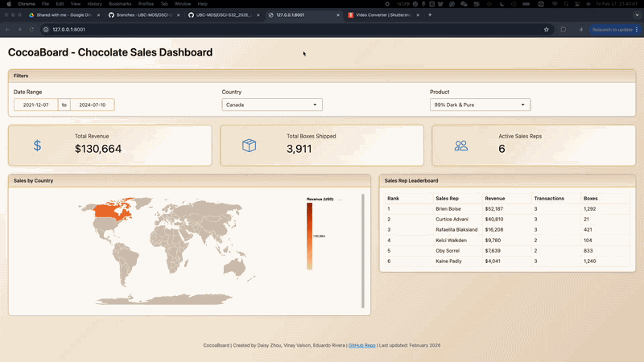Open the GitHub Repo footer link

pyautogui.click(x=361, y=344)
